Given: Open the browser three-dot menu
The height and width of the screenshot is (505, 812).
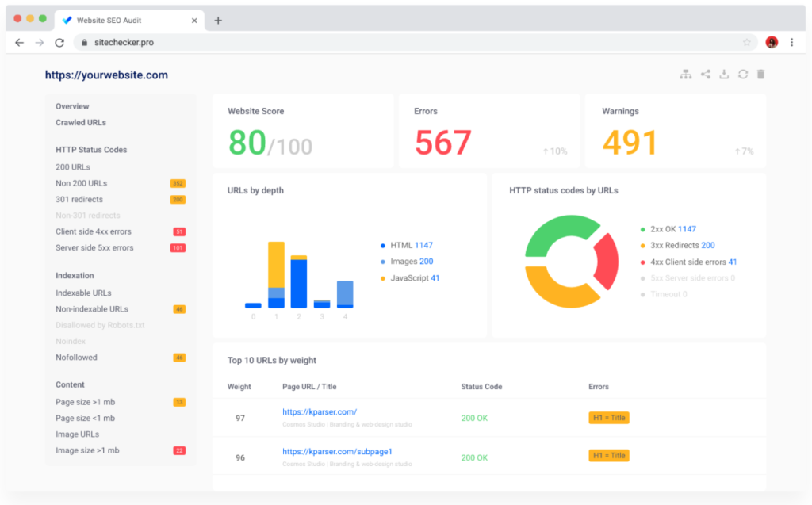Looking at the screenshot, I should point(791,43).
